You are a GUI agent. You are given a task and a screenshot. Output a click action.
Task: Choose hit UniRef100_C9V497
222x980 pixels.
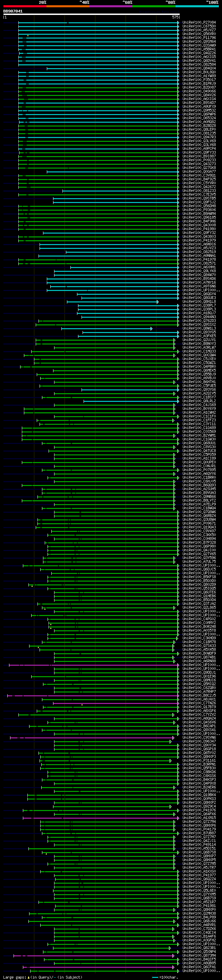click(x=199, y=531)
